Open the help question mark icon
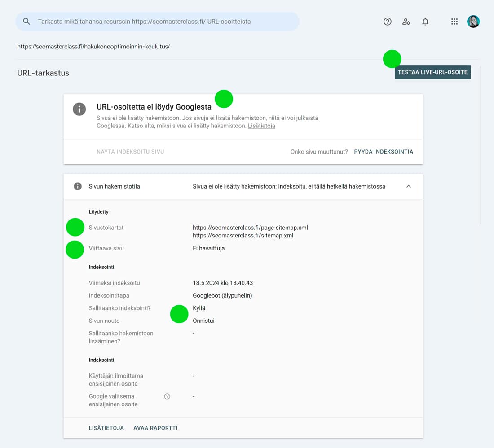Image resolution: width=494 pixels, height=448 pixels. [387, 22]
